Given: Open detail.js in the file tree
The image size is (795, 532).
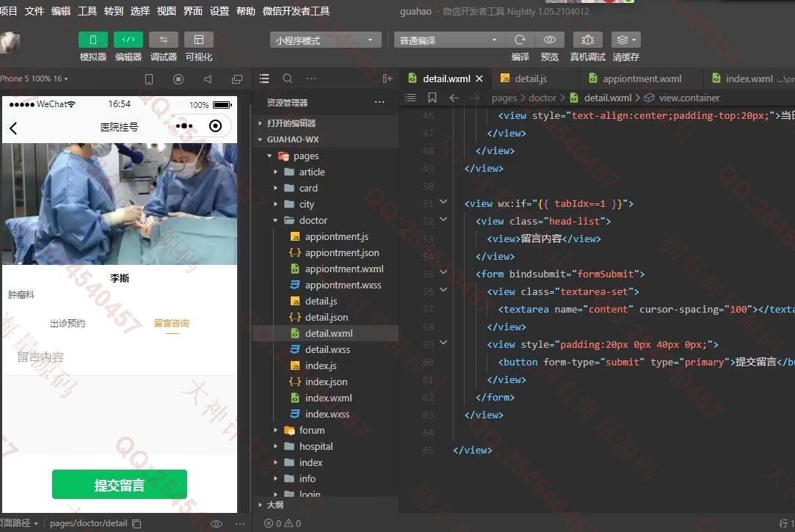Looking at the screenshot, I should click(x=324, y=301).
